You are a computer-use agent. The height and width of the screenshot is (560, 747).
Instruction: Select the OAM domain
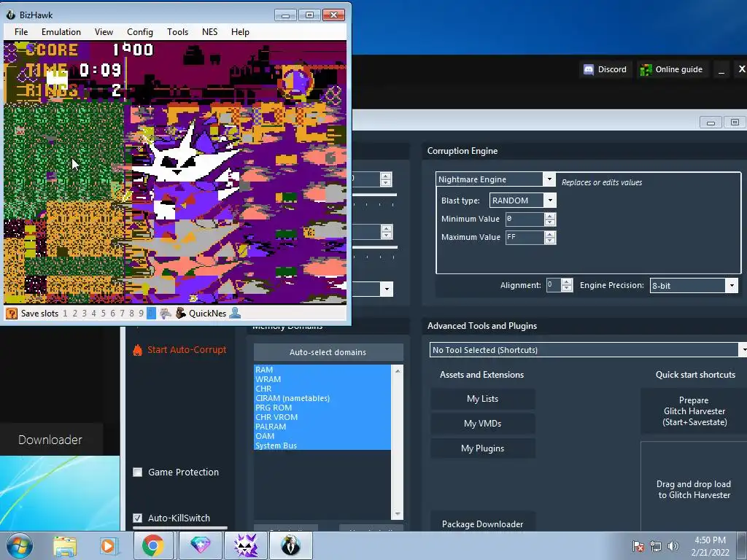click(322, 436)
